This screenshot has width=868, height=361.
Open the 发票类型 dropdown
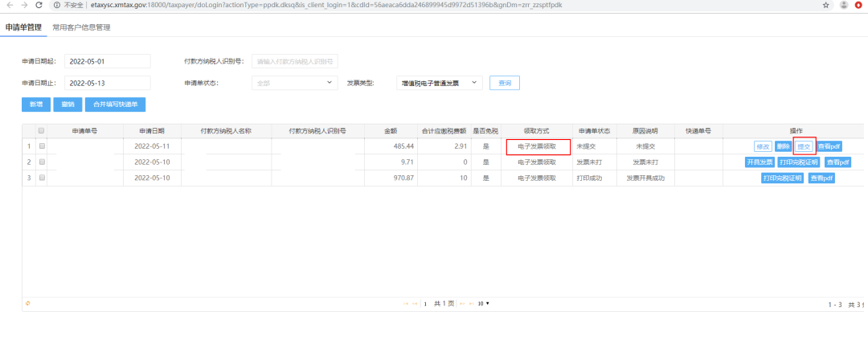(440, 83)
